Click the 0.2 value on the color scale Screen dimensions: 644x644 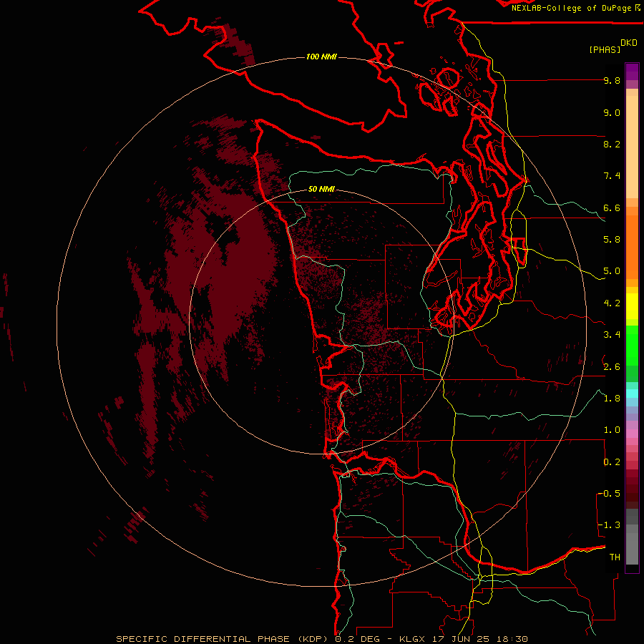[x=612, y=462]
